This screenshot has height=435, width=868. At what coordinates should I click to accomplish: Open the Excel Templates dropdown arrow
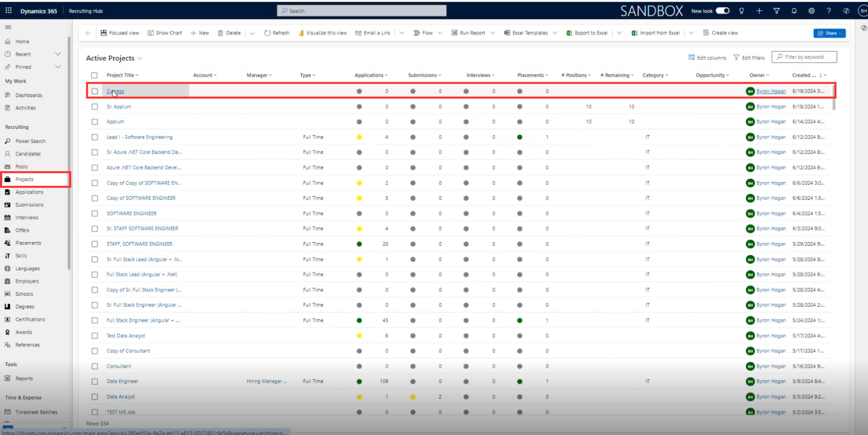(x=555, y=33)
